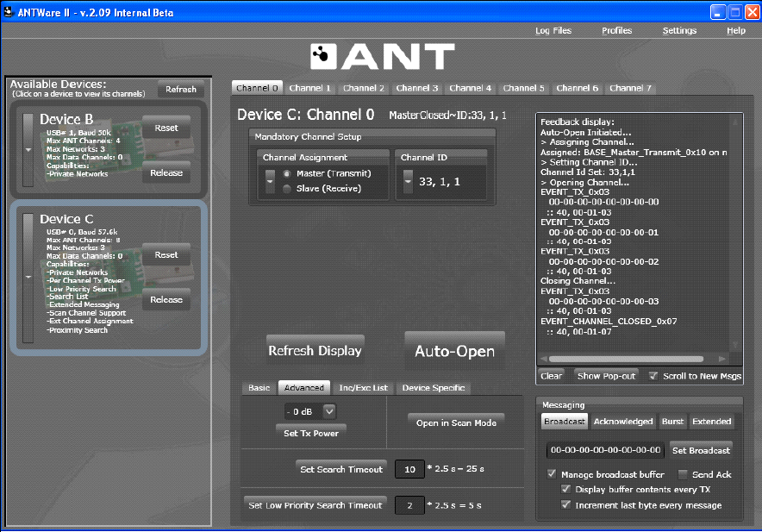
Task: Select the Device C entry
Action: click(109, 278)
